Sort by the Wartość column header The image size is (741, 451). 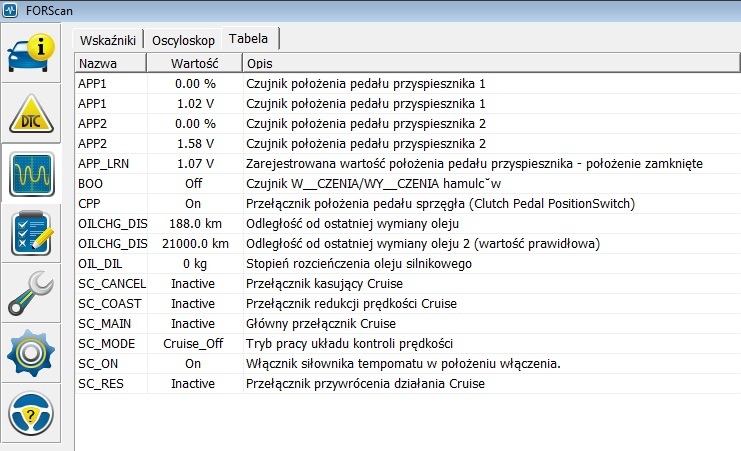(x=193, y=62)
